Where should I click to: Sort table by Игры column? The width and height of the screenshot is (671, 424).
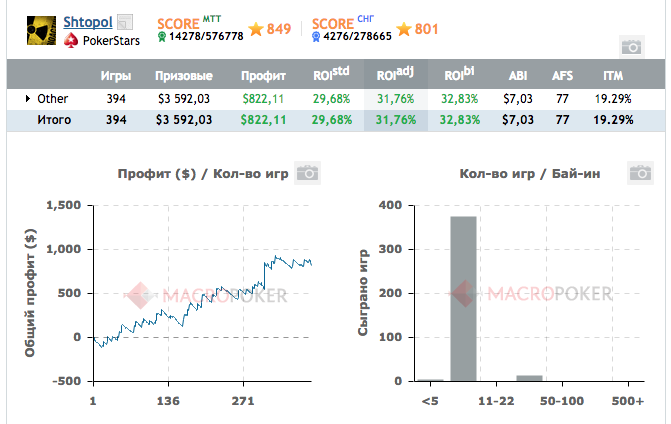click(x=116, y=76)
